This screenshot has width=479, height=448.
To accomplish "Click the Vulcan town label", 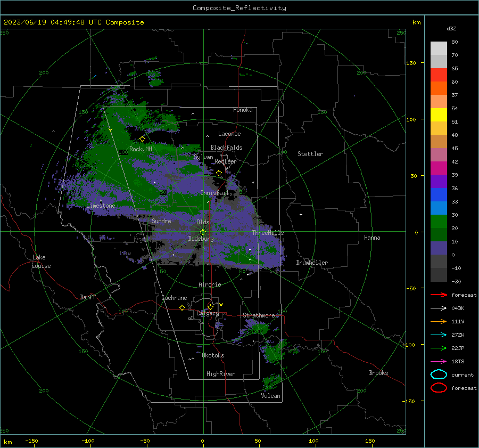I will [270, 396].
